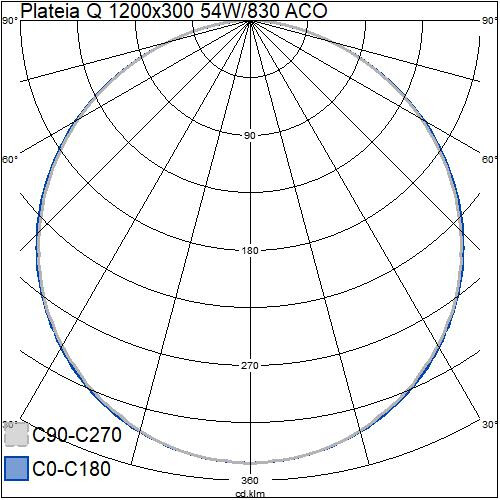Click the gray C90-C270 legend swatch
This screenshot has height=500, width=500.
[17, 434]
